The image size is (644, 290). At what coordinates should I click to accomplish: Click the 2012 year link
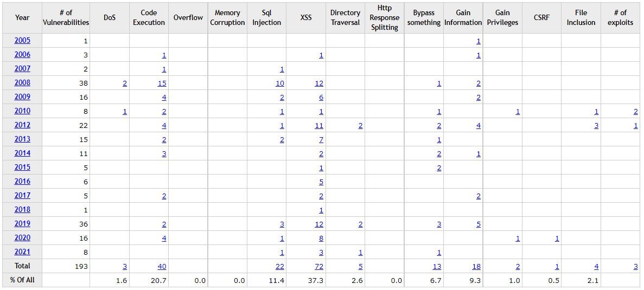[x=22, y=125]
